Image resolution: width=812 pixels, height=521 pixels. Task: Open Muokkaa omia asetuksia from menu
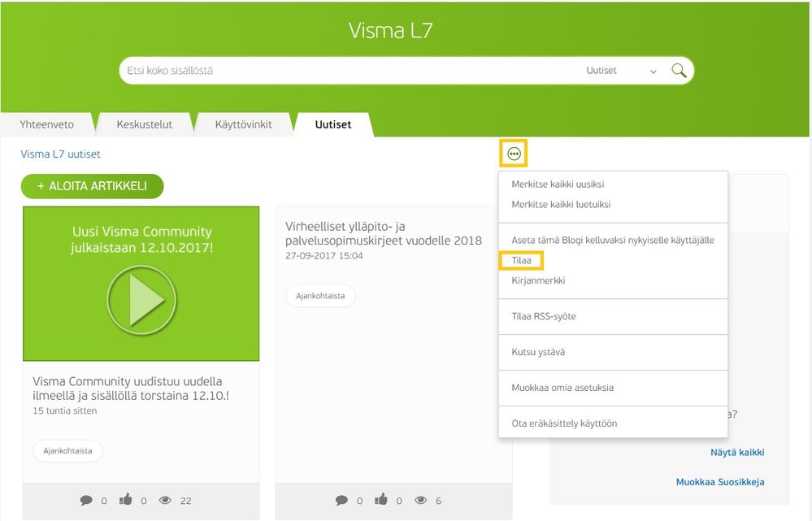tap(562, 388)
